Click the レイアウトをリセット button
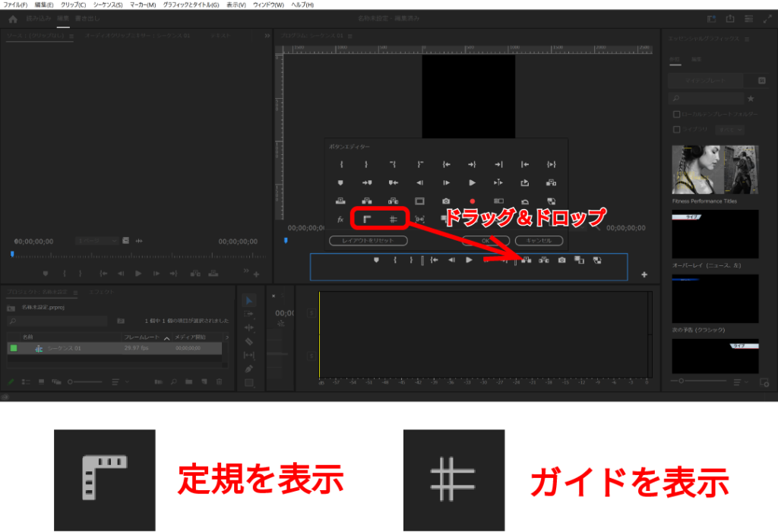The image size is (778, 532). (x=368, y=241)
